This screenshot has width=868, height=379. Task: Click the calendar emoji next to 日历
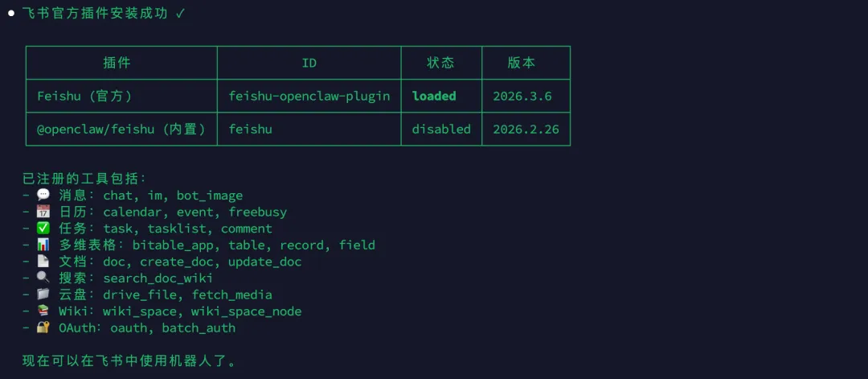(43, 212)
